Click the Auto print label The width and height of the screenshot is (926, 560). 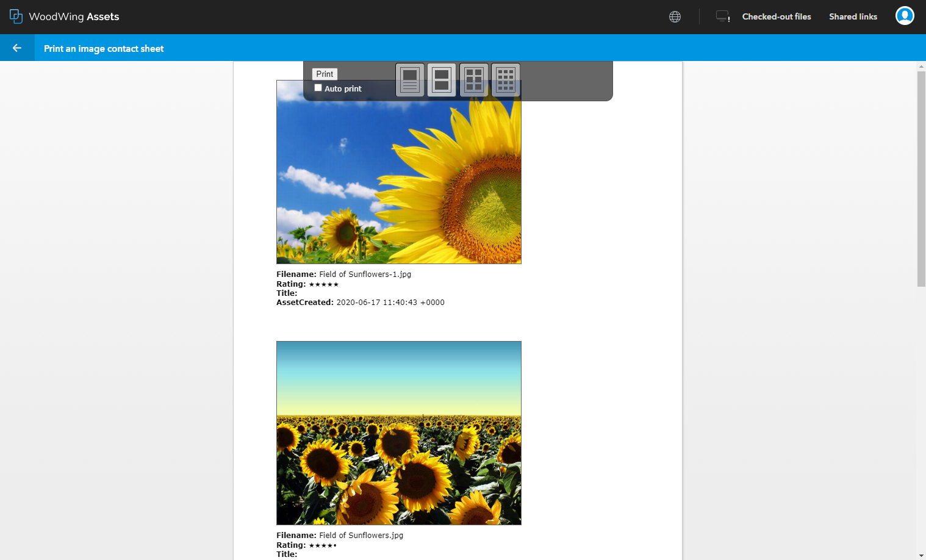343,88
